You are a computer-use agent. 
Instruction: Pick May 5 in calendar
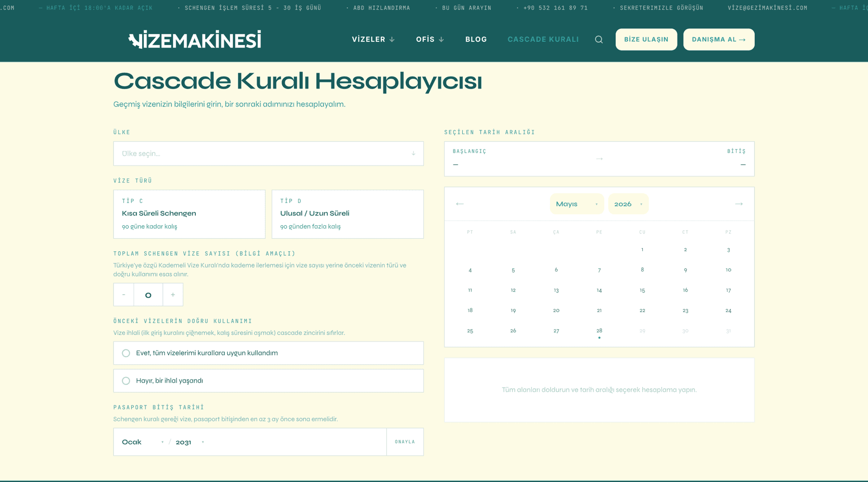[513, 270]
